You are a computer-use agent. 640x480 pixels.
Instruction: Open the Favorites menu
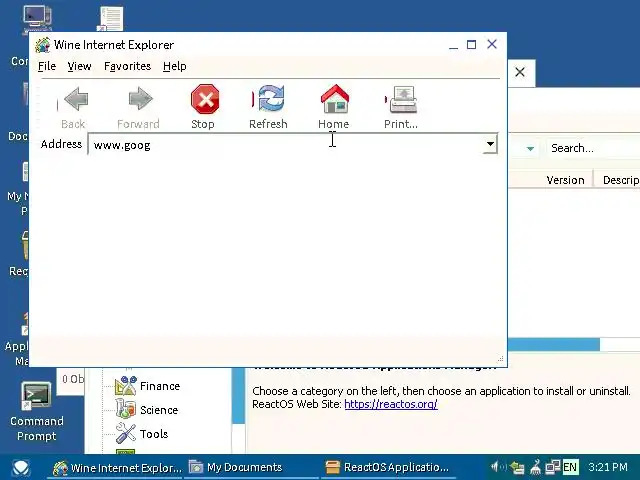pyautogui.click(x=127, y=66)
